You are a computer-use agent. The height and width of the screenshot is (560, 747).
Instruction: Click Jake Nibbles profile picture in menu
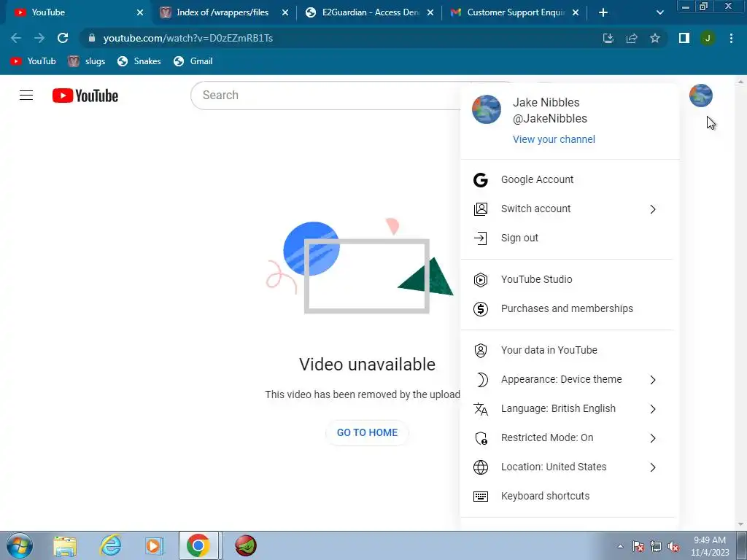pos(487,109)
